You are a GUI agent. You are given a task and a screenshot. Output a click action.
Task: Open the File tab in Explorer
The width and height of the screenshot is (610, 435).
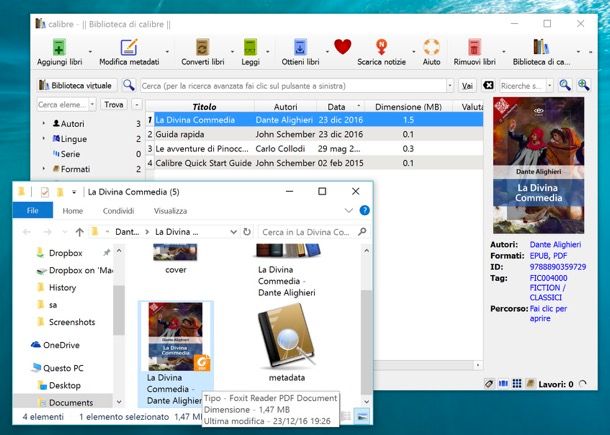33,210
